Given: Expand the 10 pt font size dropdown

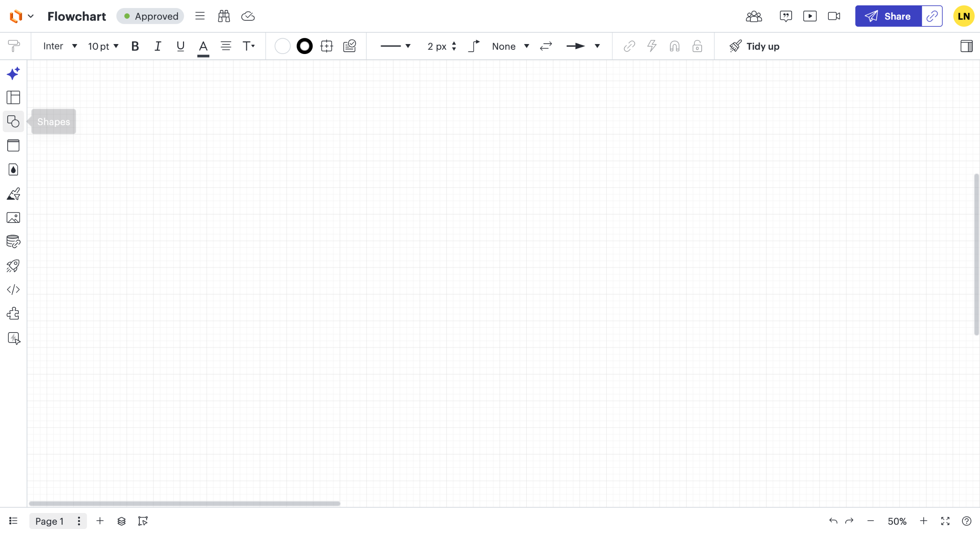Looking at the screenshot, I should [x=103, y=46].
